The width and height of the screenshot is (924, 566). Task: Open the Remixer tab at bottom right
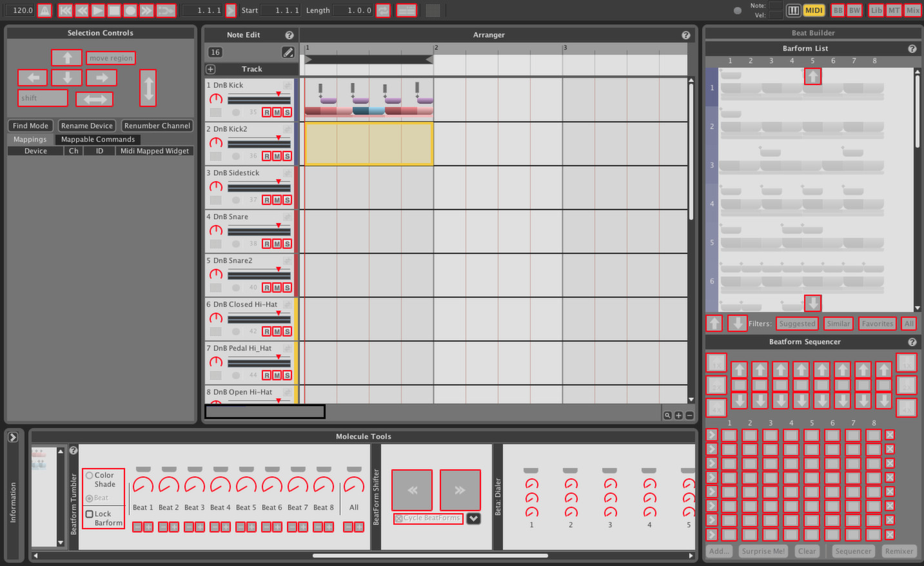pyautogui.click(x=899, y=551)
